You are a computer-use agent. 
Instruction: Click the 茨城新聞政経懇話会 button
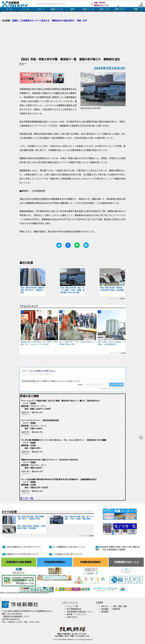tap(54, 562)
